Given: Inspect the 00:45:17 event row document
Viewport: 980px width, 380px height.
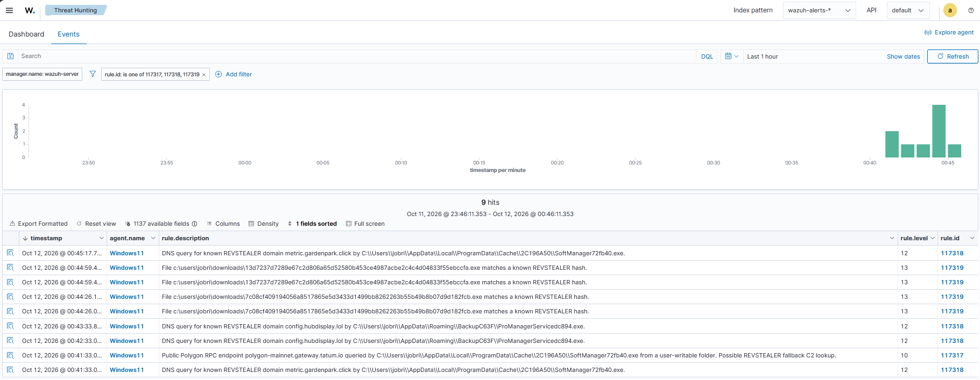Looking at the screenshot, I should (10, 253).
